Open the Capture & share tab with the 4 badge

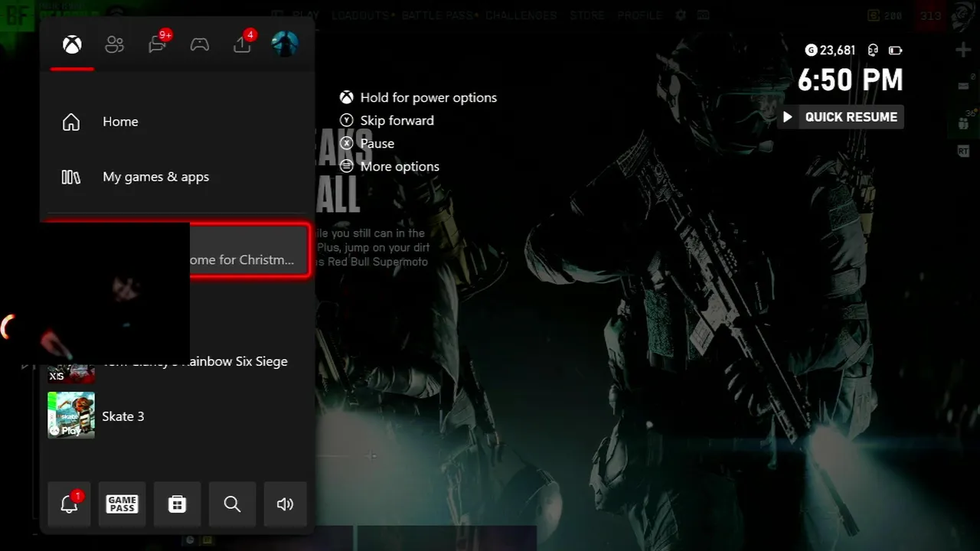(243, 43)
